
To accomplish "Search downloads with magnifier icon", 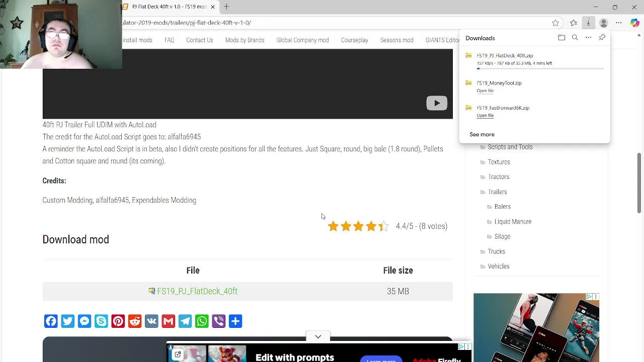I will 575,38.
